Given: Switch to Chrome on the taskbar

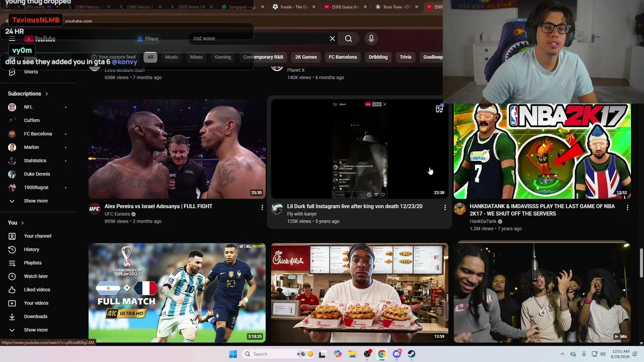Looking at the screenshot, I should pos(382,354).
